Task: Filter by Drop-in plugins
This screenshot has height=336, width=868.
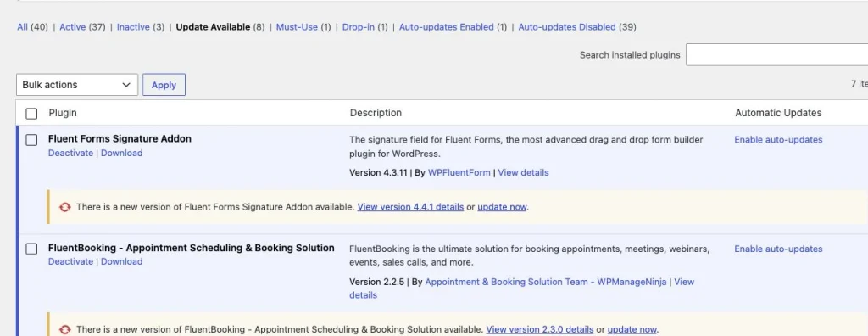Action: coord(359,26)
